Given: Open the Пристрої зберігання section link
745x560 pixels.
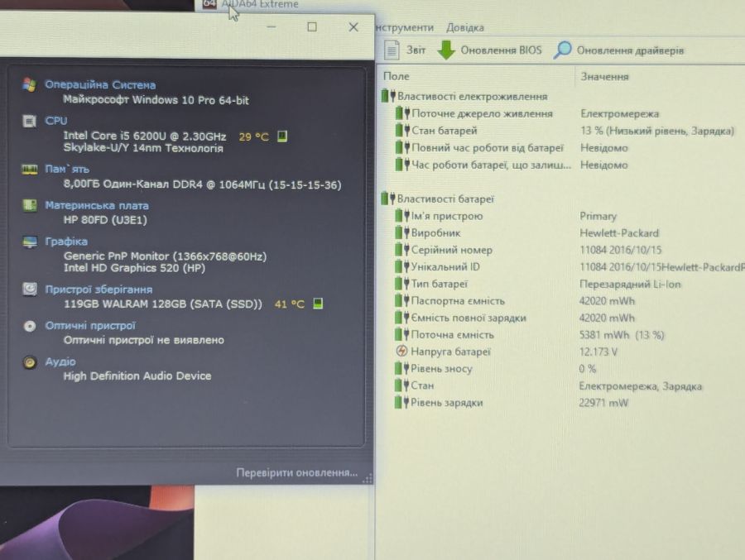Looking at the screenshot, I should pyautogui.click(x=99, y=290).
